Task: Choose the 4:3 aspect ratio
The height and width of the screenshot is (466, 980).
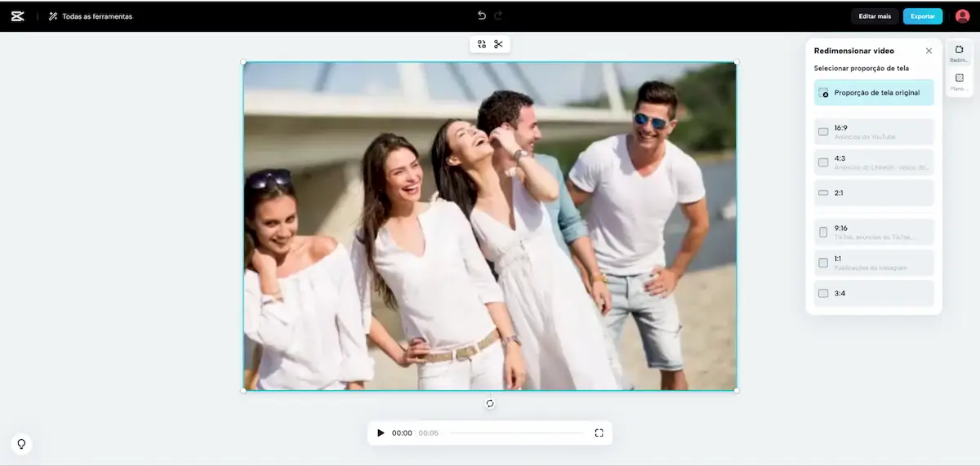Action: pos(874,162)
